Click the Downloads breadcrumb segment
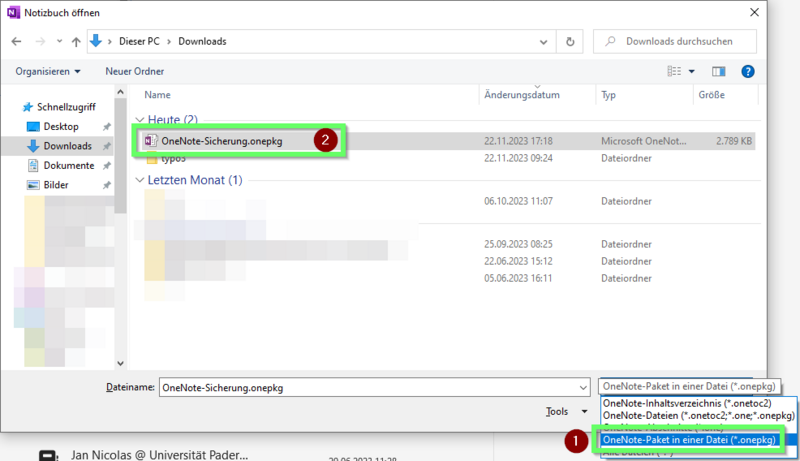Screen dimensions: 800x461 point(202,41)
